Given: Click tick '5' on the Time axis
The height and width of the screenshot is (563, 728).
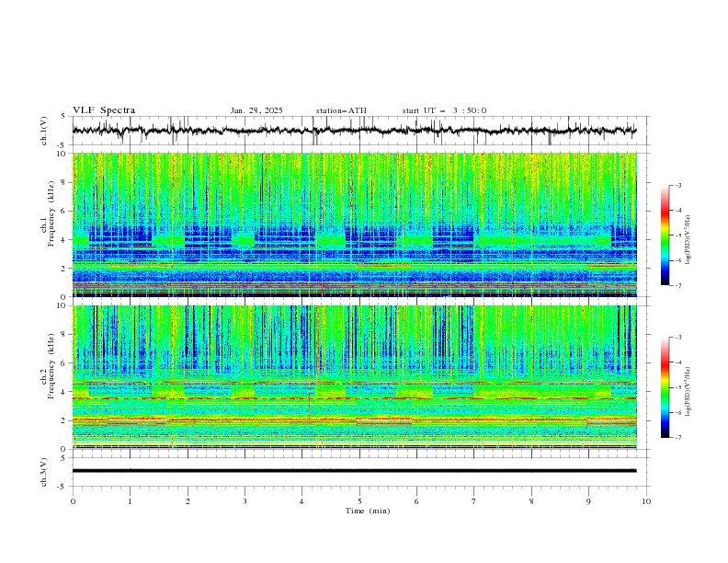Looking at the screenshot, I should [x=359, y=501].
